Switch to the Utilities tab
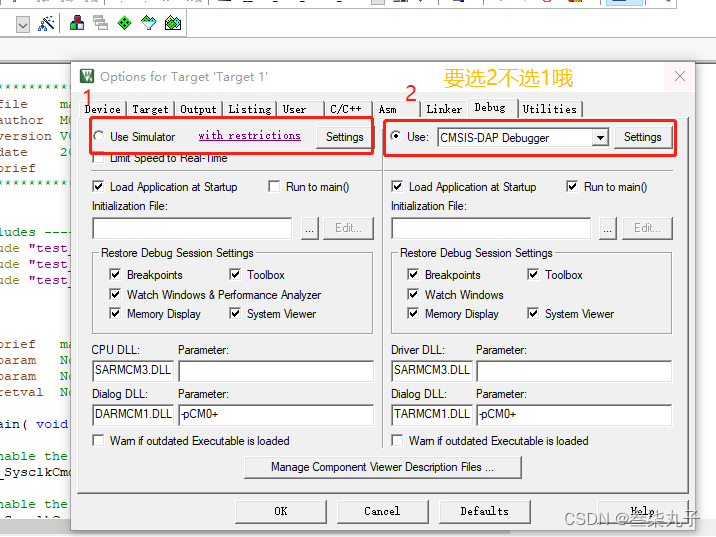This screenshot has width=716, height=537. (x=550, y=109)
